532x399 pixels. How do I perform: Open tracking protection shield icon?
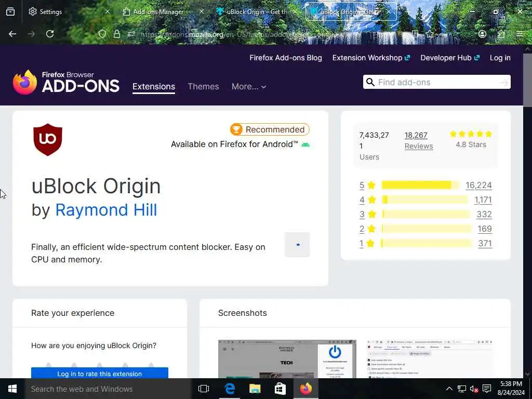(102, 34)
